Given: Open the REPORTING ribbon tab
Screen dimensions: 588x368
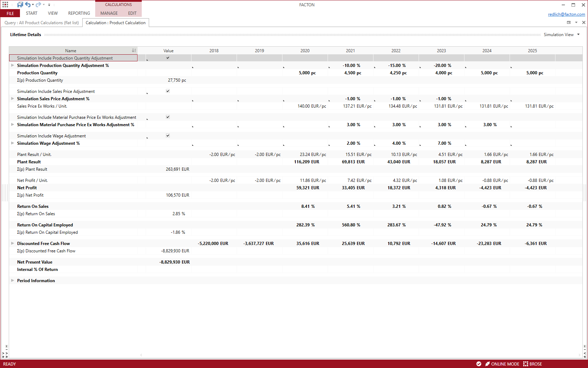Looking at the screenshot, I should point(79,13).
